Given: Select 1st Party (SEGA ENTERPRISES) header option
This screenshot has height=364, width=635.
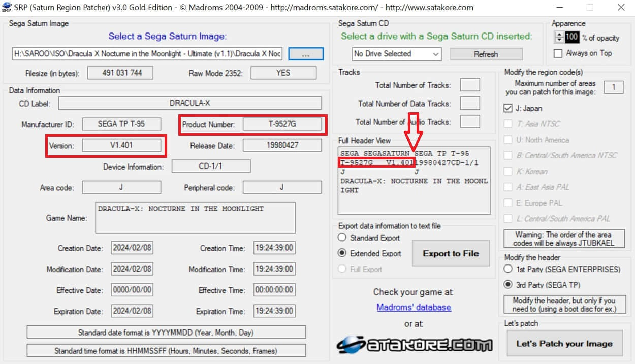Looking at the screenshot, I should [x=508, y=269].
